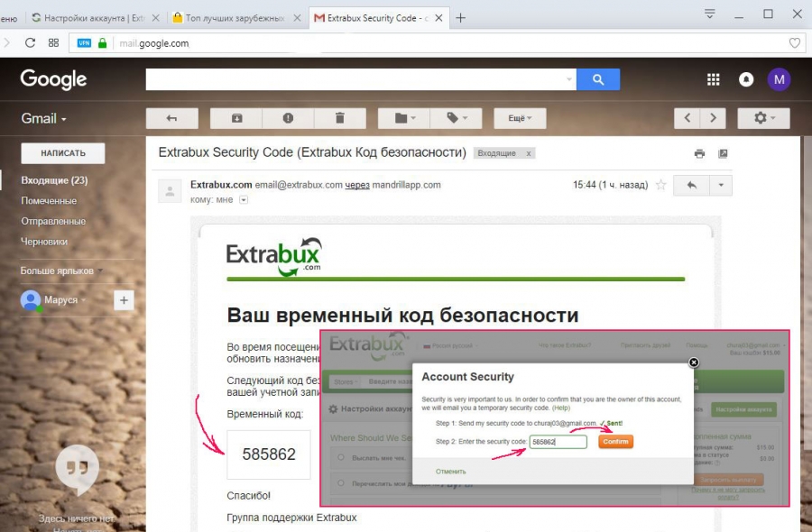Reply with the arrow button
The image size is (812, 532).
691,185
